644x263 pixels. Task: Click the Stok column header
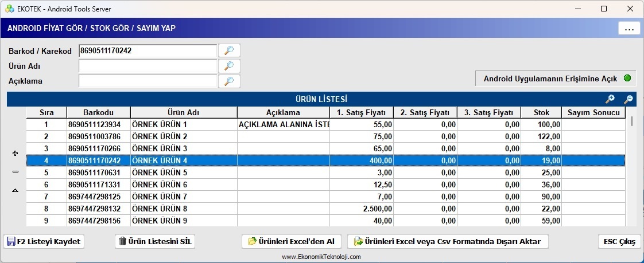tap(541, 112)
